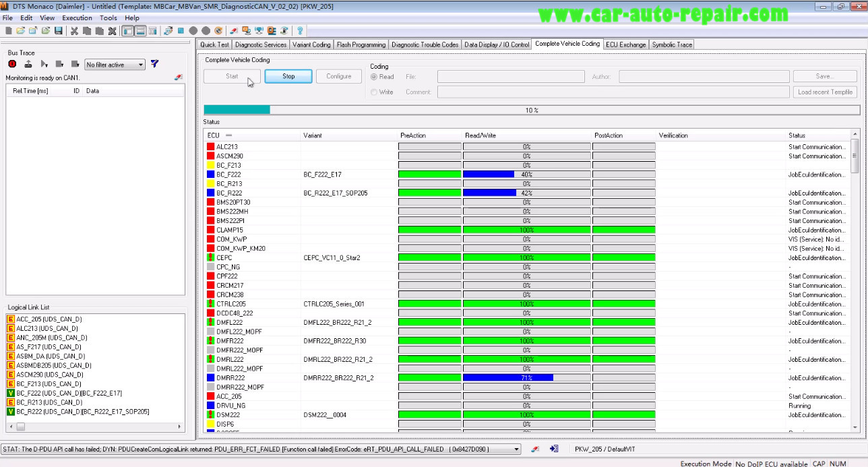Open the File menu

tap(7, 18)
